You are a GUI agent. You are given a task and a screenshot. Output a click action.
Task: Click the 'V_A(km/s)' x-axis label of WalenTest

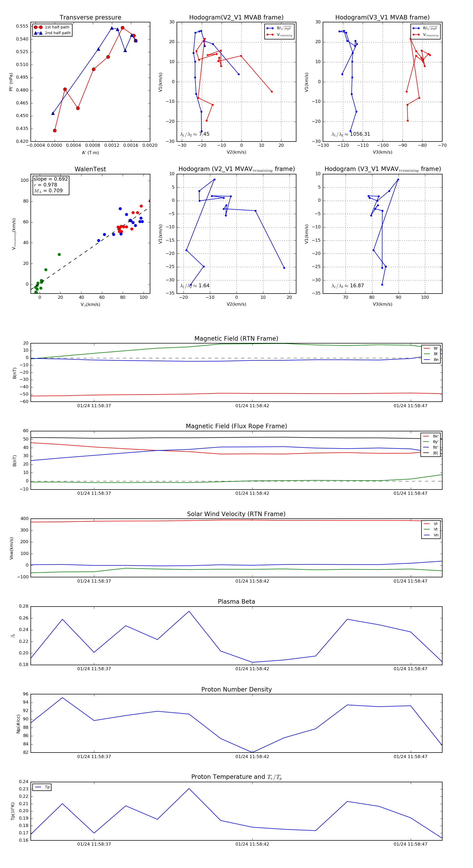point(90,304)
